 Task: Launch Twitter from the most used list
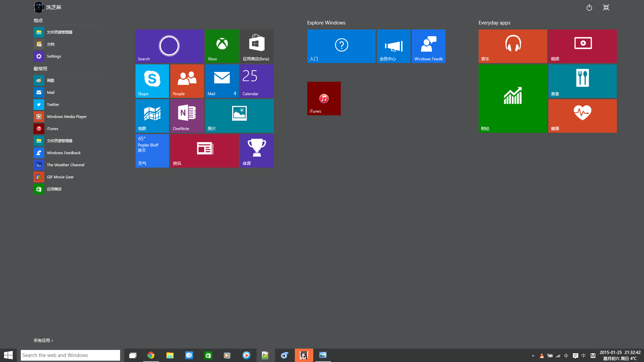pos(67,105)
